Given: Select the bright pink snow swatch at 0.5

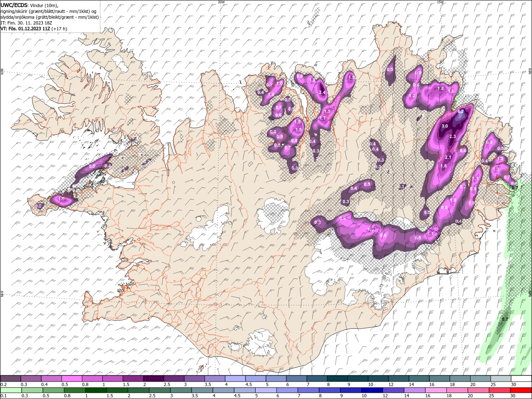Looking at the screenshot, I should [x=72, y=379].
